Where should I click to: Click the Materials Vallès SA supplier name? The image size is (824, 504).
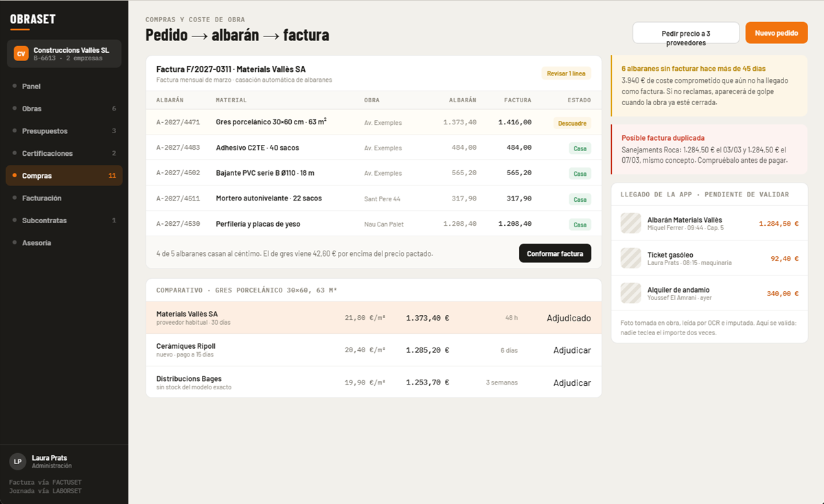point(187,314)
